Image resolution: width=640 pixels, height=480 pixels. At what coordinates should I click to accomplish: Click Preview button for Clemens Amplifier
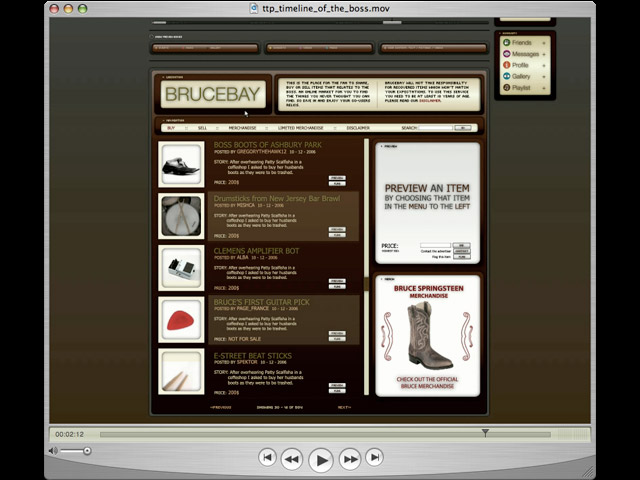point(337,281)
